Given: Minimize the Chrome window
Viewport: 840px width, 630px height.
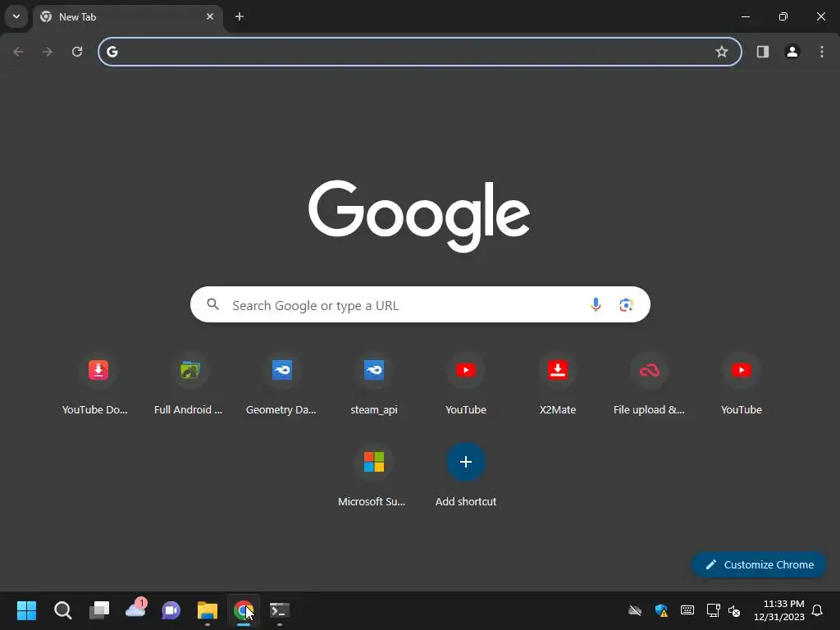Looking at the screenshot, I should point(745,16).
